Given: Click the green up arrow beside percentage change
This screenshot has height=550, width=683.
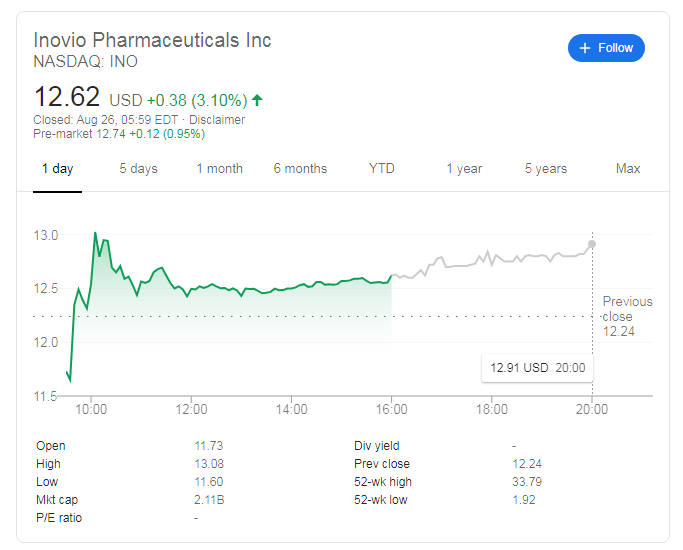Looking at the screenshot, I should (257, 100).
